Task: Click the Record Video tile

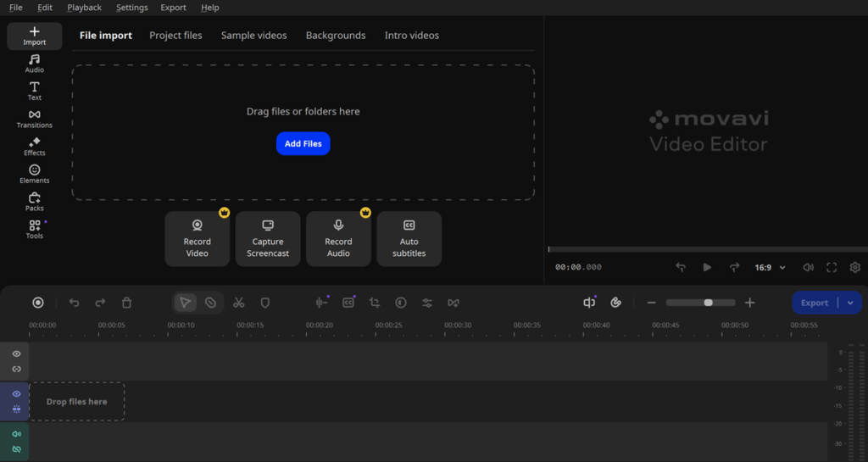Action: coord(197,238)
